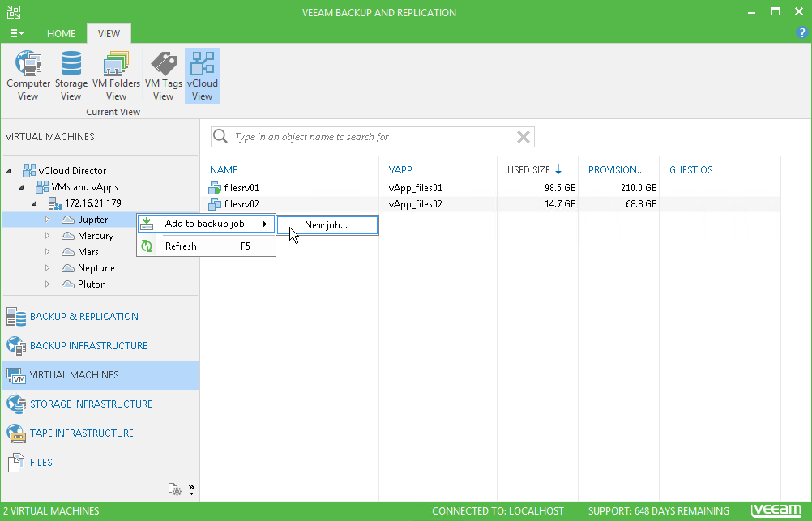The height and width of the screenshot is (521, 812).
Task: Click the filesrv01 running VM icon
Action: click(x=215, y=188)
